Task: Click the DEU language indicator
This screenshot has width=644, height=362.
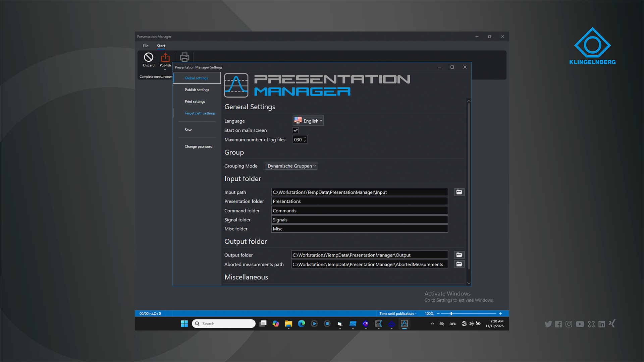Action: (453, 324)
